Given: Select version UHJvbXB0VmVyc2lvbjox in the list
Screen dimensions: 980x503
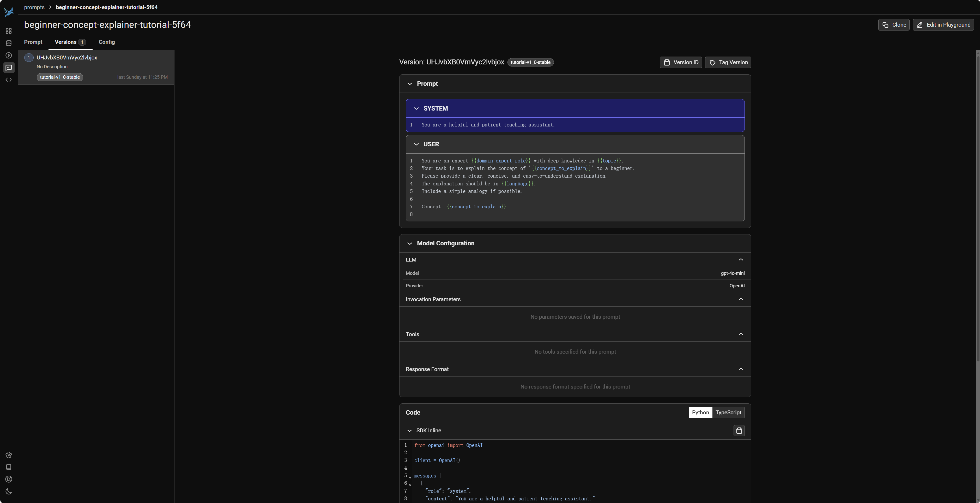Looking at the screenshot, I should point(67,58).
